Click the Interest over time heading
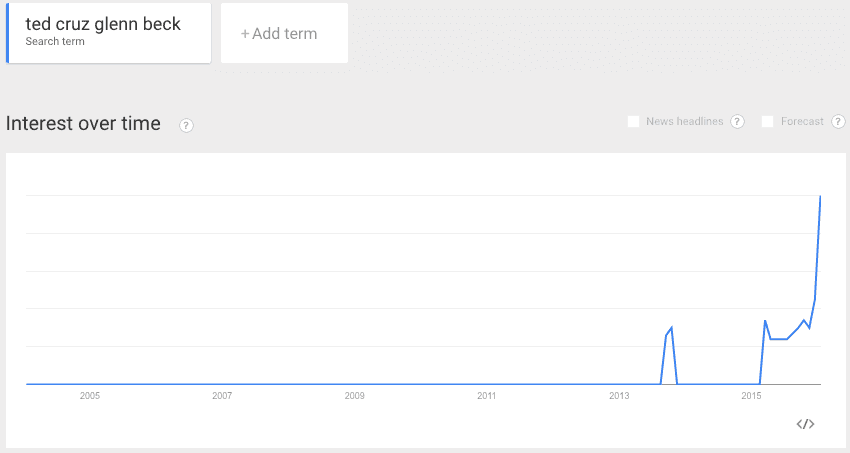The width and height of the screenshot is (850, 453). click(x=83, y=124)
